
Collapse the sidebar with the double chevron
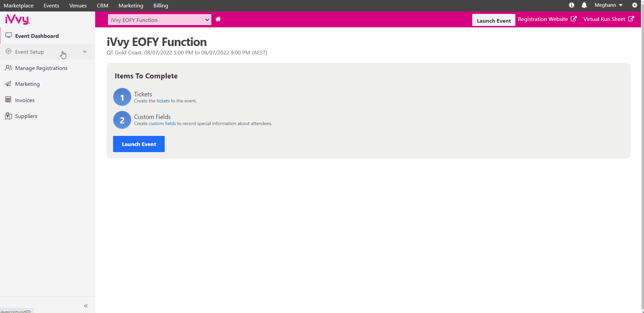86,306
